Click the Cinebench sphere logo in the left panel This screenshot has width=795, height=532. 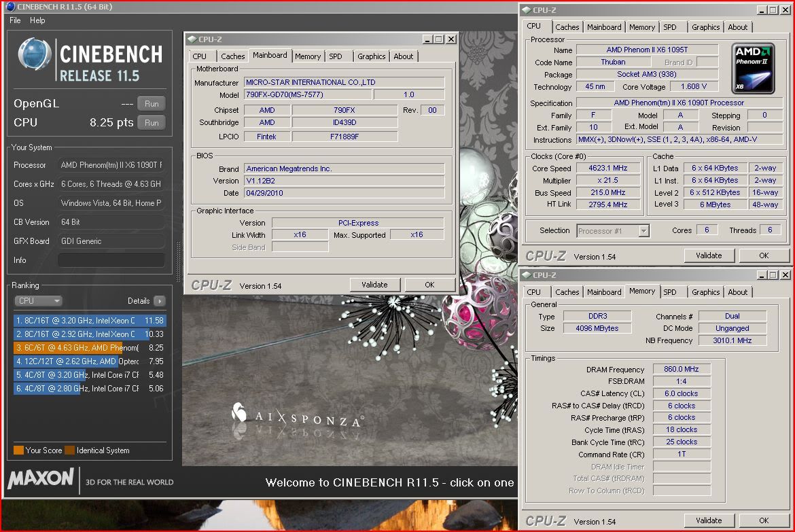34,54
